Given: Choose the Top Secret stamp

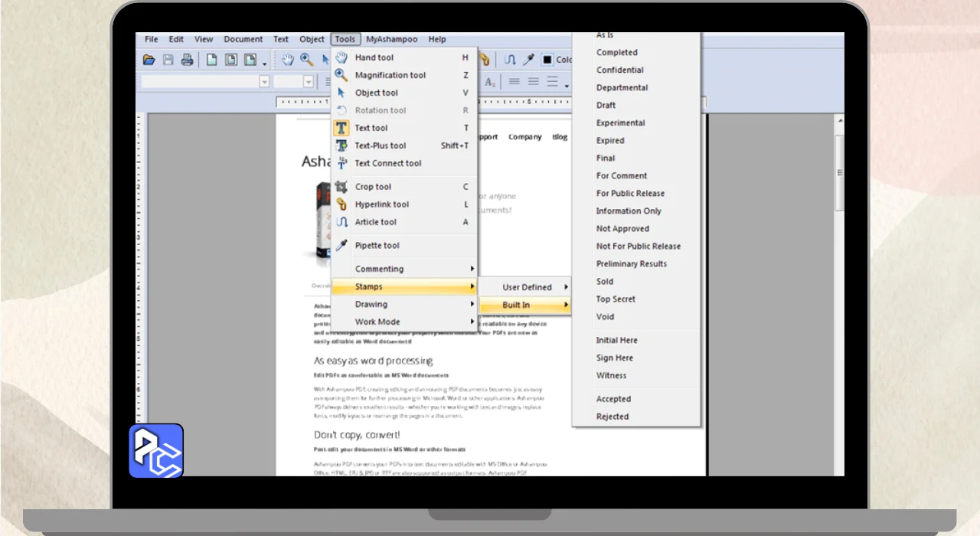Looking at the screenshot, I should coord(616,299).
